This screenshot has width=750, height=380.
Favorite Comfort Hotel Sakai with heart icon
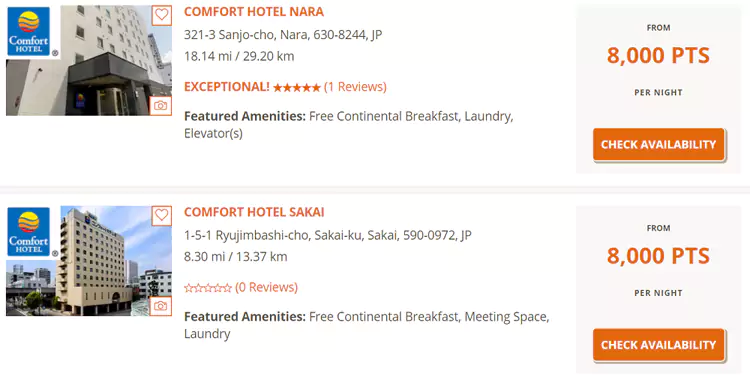[x=162, y=216]
